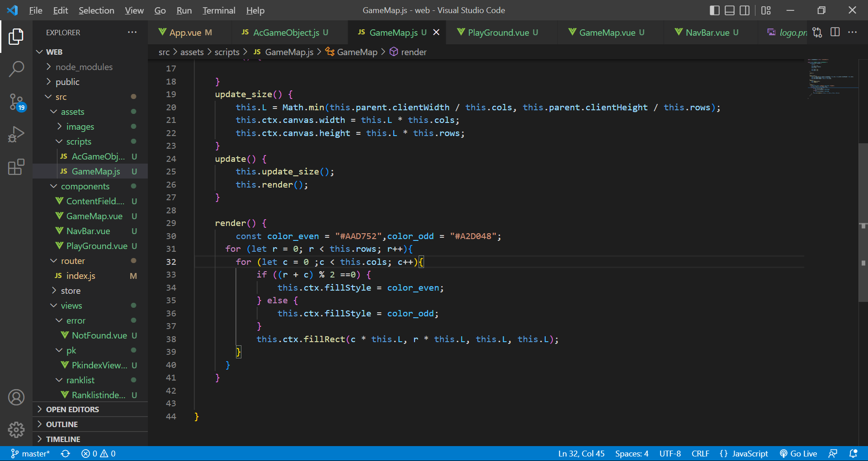Screen dimensions: 868x461
Task: Open the File menu
Action: pyautogui.click(x=35, y=10)
